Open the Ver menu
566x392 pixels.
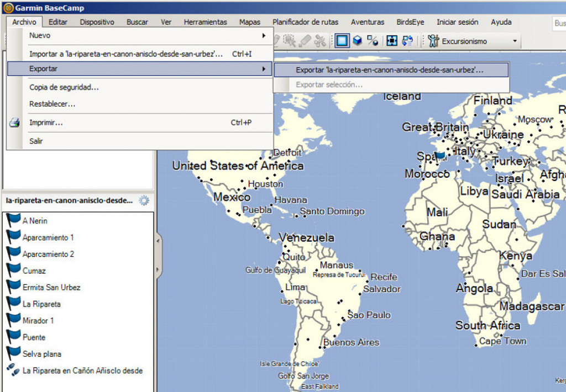pos(166,22)
